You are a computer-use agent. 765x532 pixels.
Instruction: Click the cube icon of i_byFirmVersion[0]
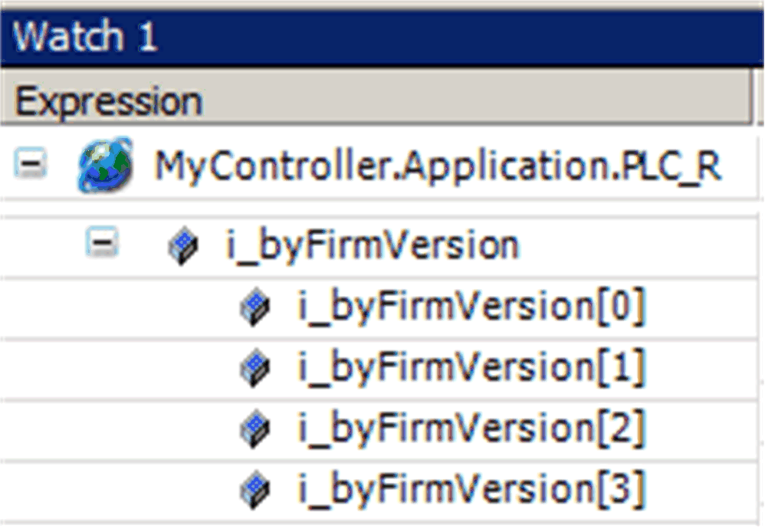tap(255, 307)
